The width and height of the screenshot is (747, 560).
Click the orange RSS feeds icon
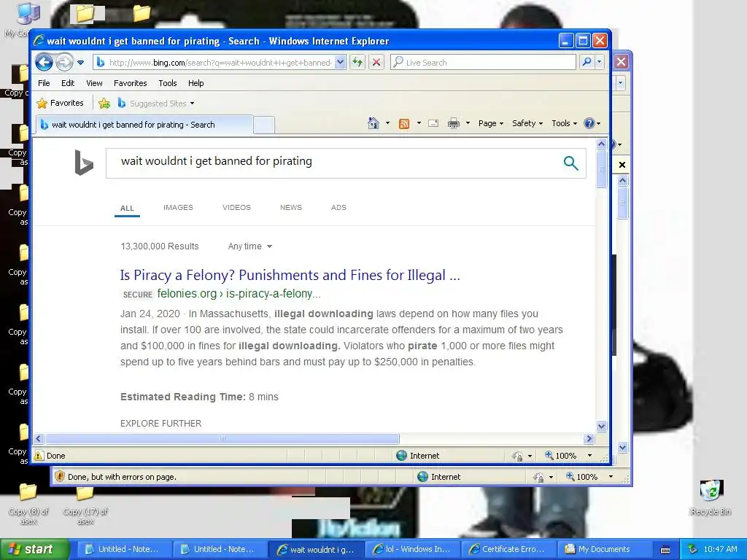(404, 123)
